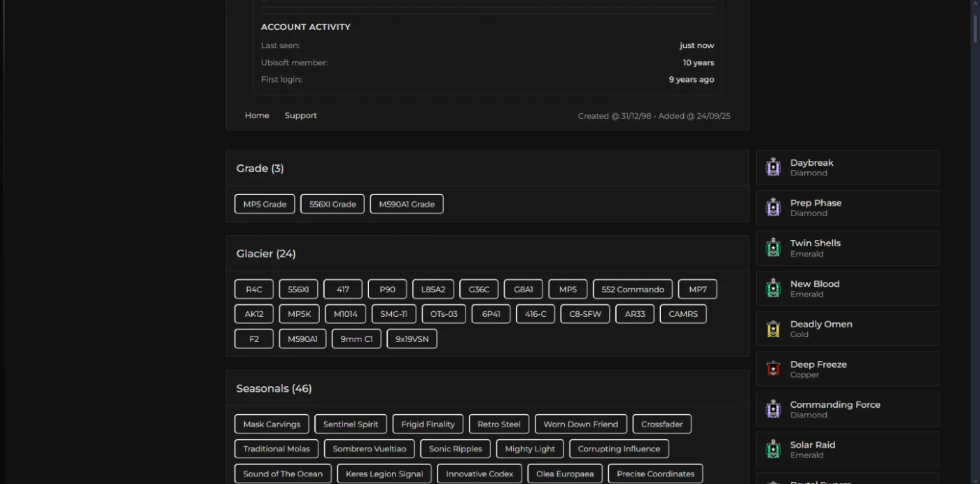Click the M590A1 Grade tag
The height and width of the screenshot is (484, 980).
tap(407, 204)
